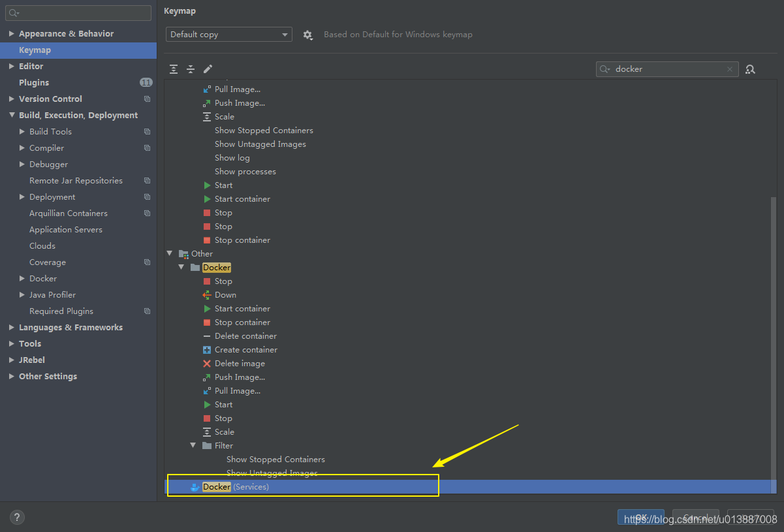
Task: Click the search icon in keymap filter field
Action: (604, 69)
